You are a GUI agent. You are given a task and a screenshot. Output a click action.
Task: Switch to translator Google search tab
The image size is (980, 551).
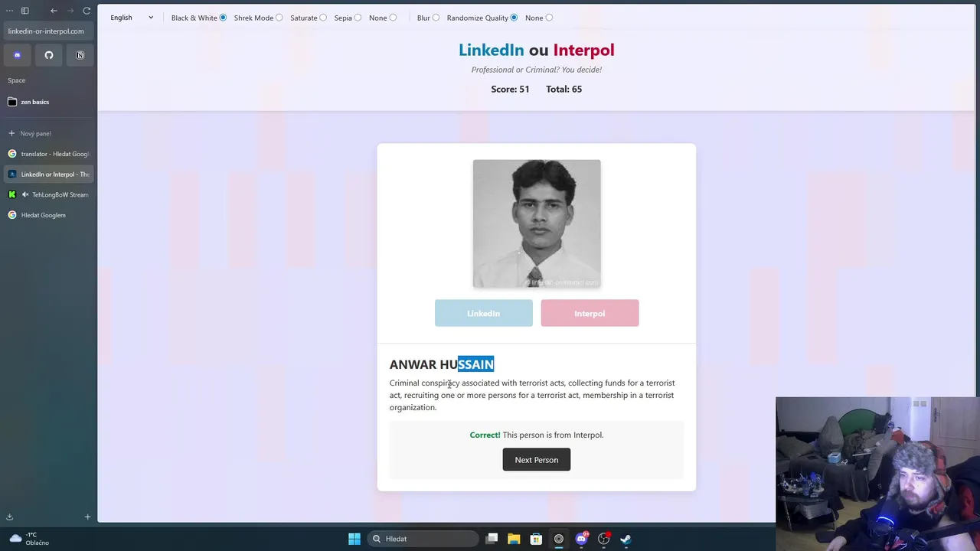(x=49, y=154)
